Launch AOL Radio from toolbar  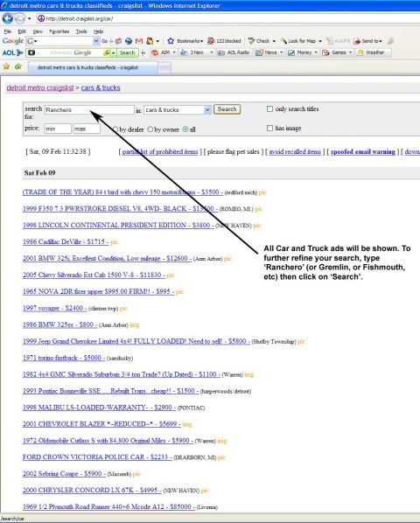pos(234,52)
